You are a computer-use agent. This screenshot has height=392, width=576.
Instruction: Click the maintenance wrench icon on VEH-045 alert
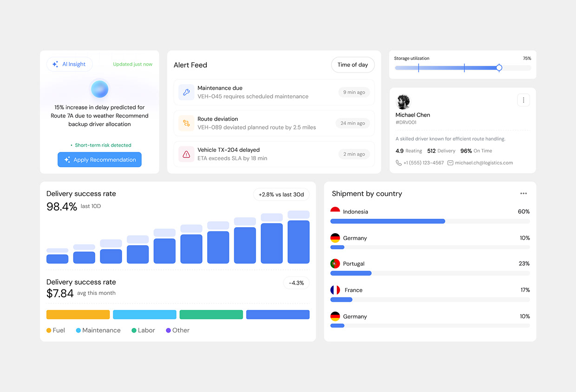click(186, 92)
